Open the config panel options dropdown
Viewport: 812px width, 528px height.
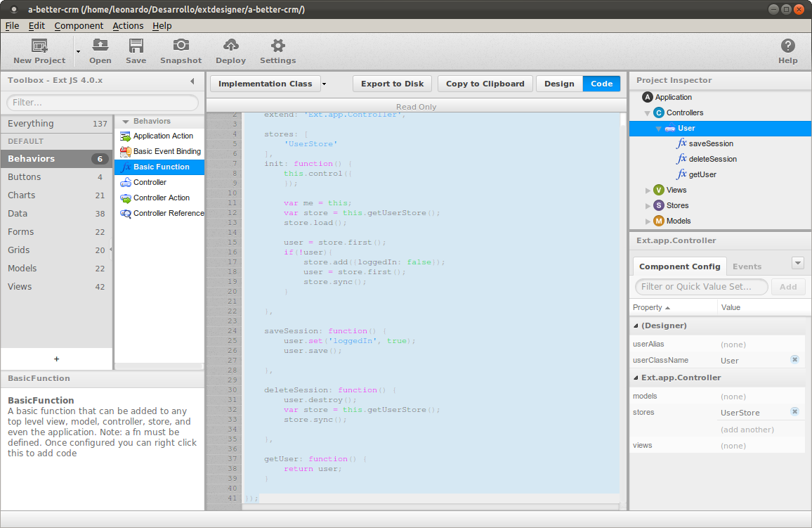click(x=797, y=263)
